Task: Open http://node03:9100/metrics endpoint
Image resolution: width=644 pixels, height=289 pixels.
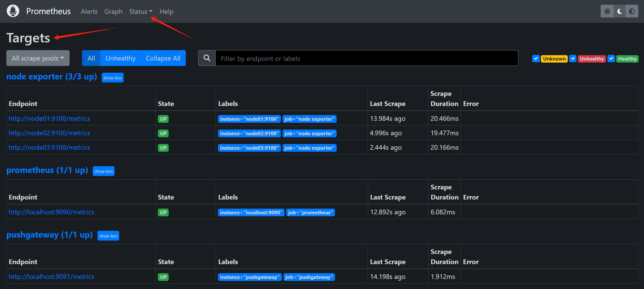Action: (49, 147)
